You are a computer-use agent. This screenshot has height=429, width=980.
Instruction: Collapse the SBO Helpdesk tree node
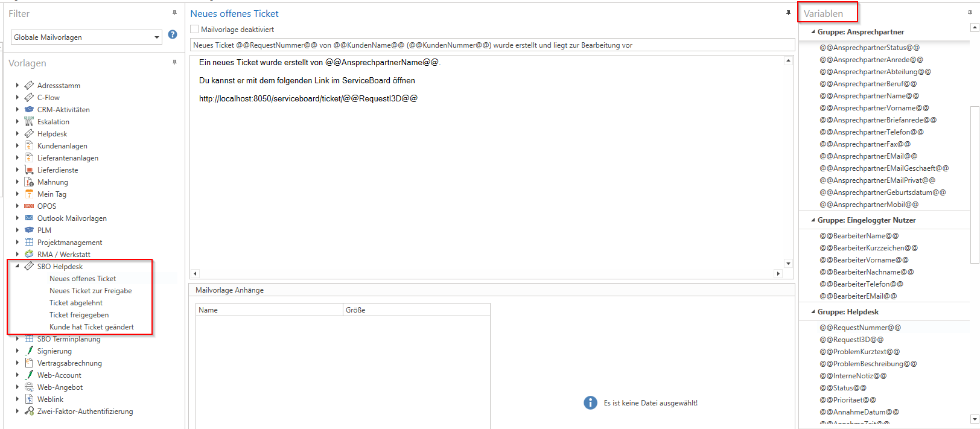[17, 266]
